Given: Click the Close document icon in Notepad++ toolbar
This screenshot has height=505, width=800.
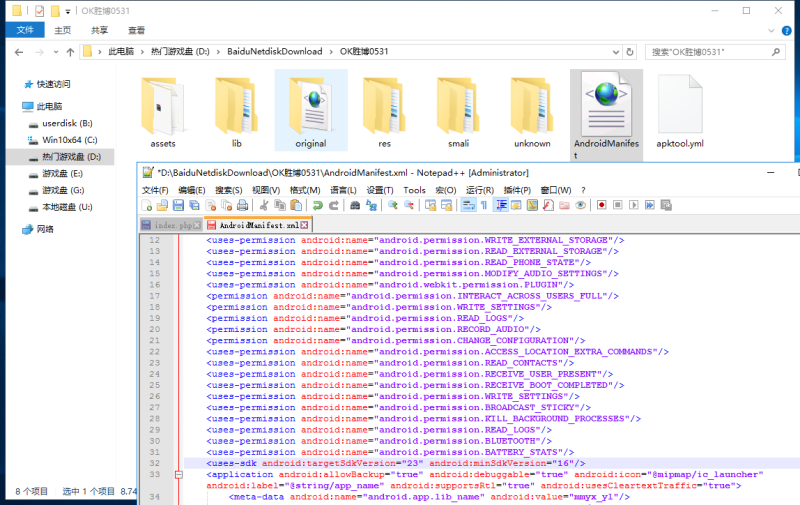Looking at the screenshot, I should 210,205.
